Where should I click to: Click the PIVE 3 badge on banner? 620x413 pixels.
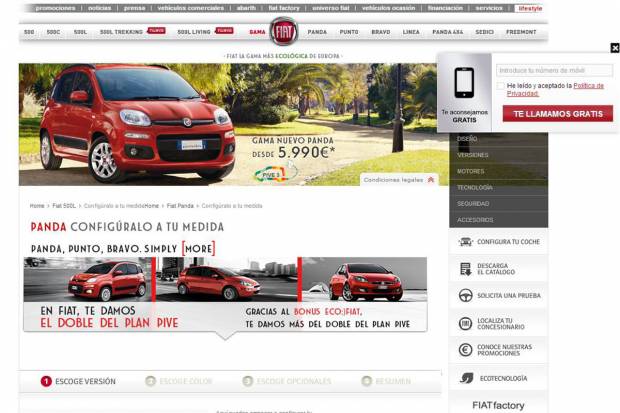coord(271,174)
